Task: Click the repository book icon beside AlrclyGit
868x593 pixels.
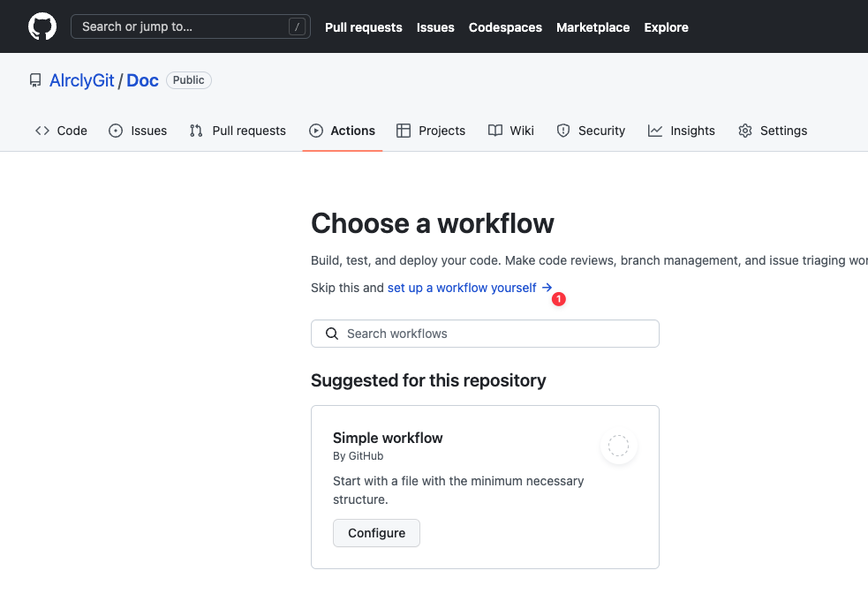Action: 35,80
